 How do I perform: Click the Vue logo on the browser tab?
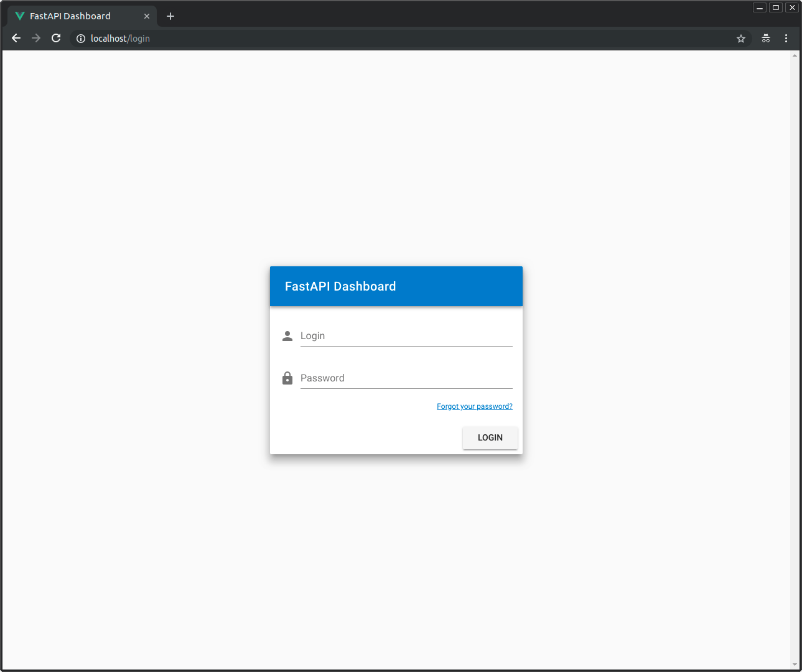click(x=19, y=16)
